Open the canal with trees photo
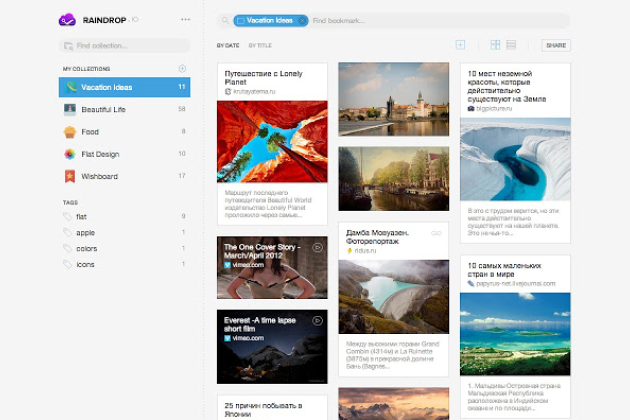630x420 pixels. [393, 178]
